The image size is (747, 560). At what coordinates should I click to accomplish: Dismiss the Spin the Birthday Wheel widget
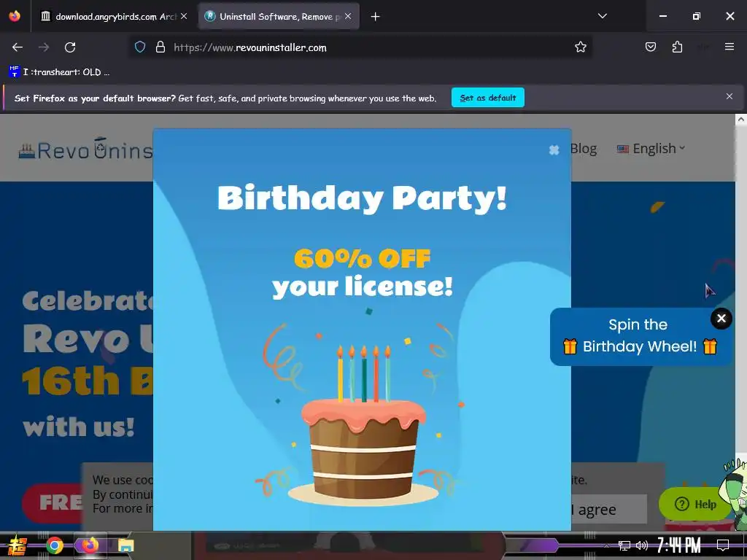tap(721, 318)
